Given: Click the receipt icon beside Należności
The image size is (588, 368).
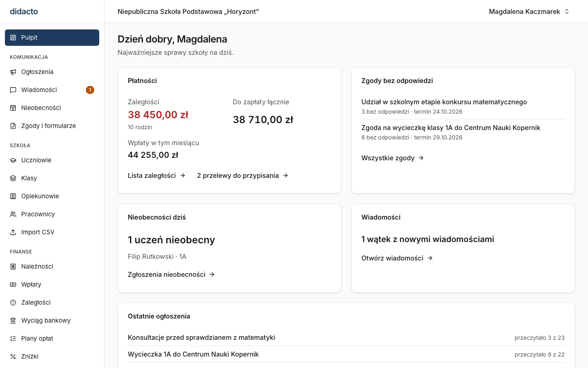Looking at the screenshot, I should pos(13,267).
